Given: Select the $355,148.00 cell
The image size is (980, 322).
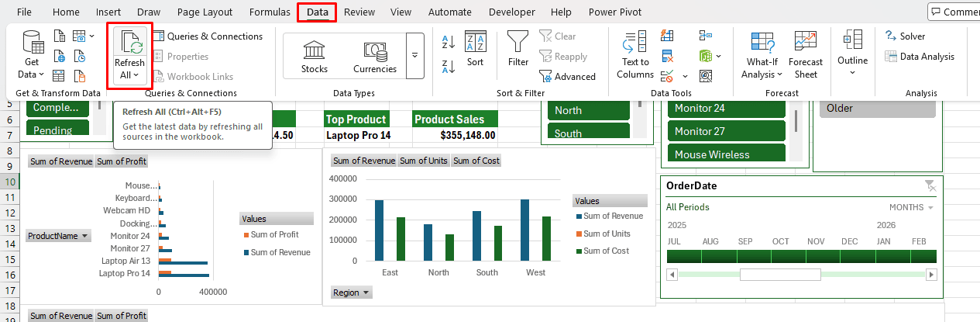Looking at the screenshot, I should click(455, 135).
